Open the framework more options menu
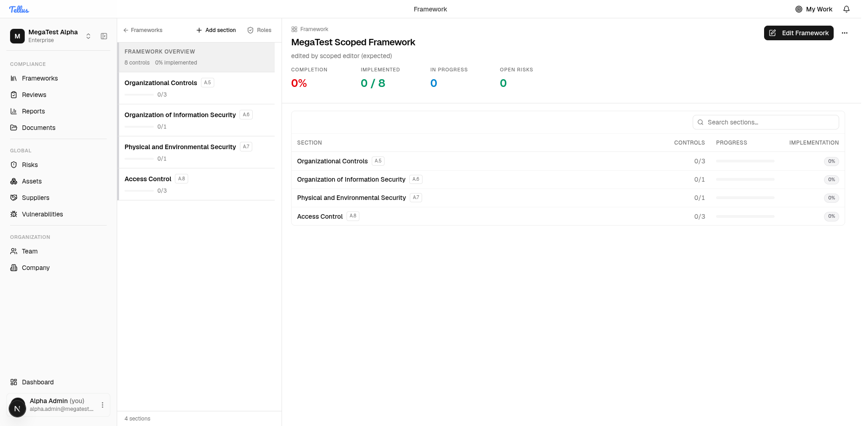This screenshot has height=426, width=868. [x=845, y=33]
